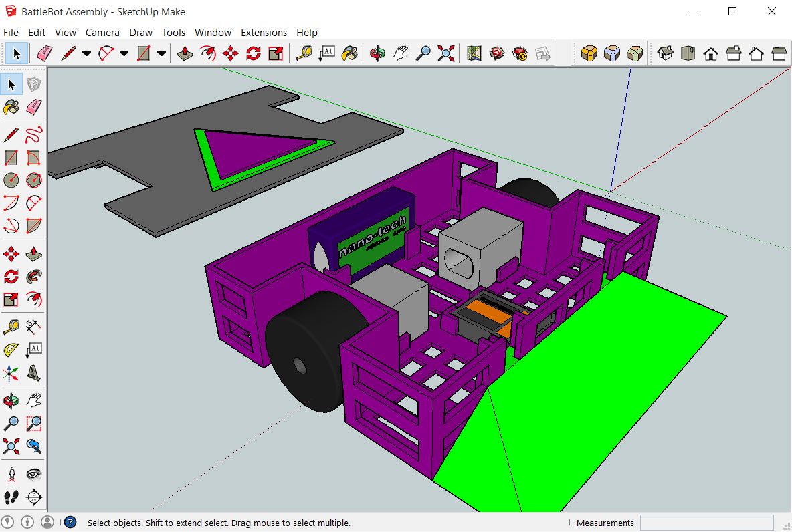The image size is (792, 532).
Task: Select the Freehand drawing tool
Action: (x=33, y=136)
